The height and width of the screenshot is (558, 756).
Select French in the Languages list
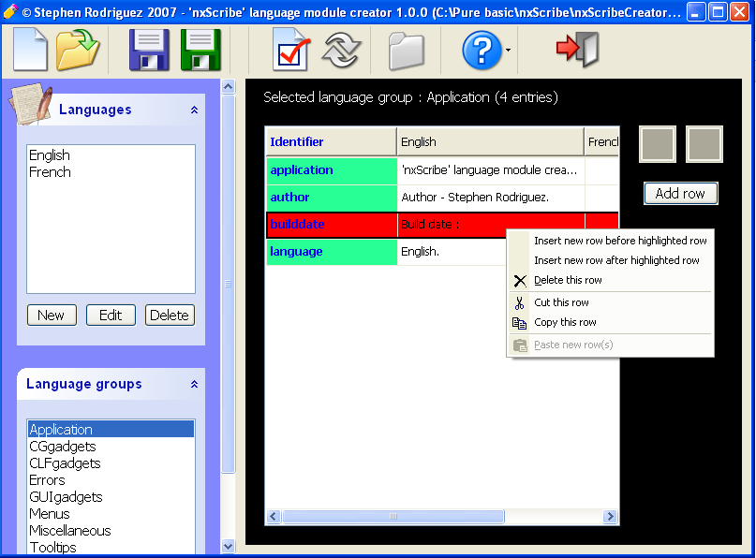pyautogui.click(x=51, y=172)
